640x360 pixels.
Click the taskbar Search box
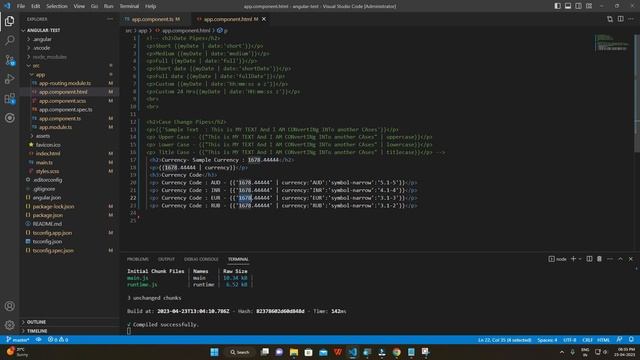[x=240, y=352]
